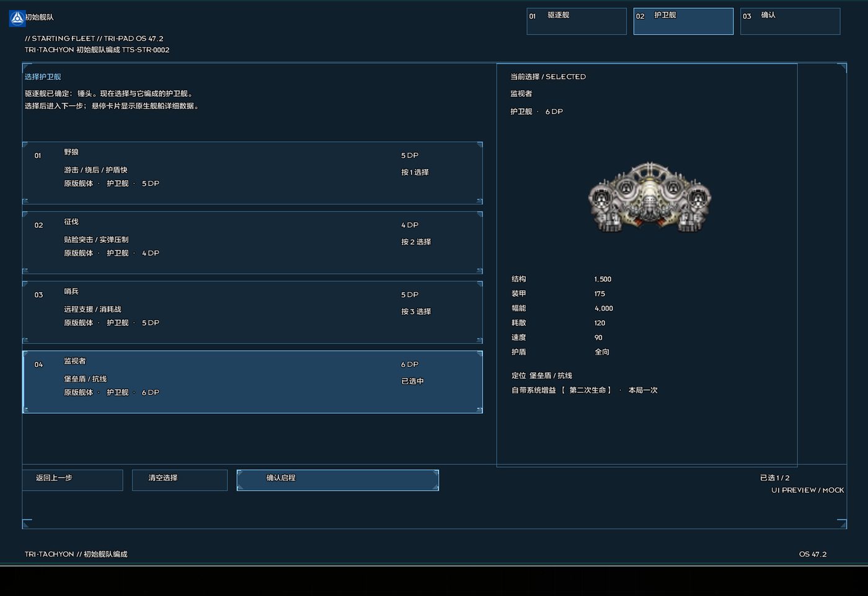Click the 耗散 120 stat value

click(x=600, y=323)
